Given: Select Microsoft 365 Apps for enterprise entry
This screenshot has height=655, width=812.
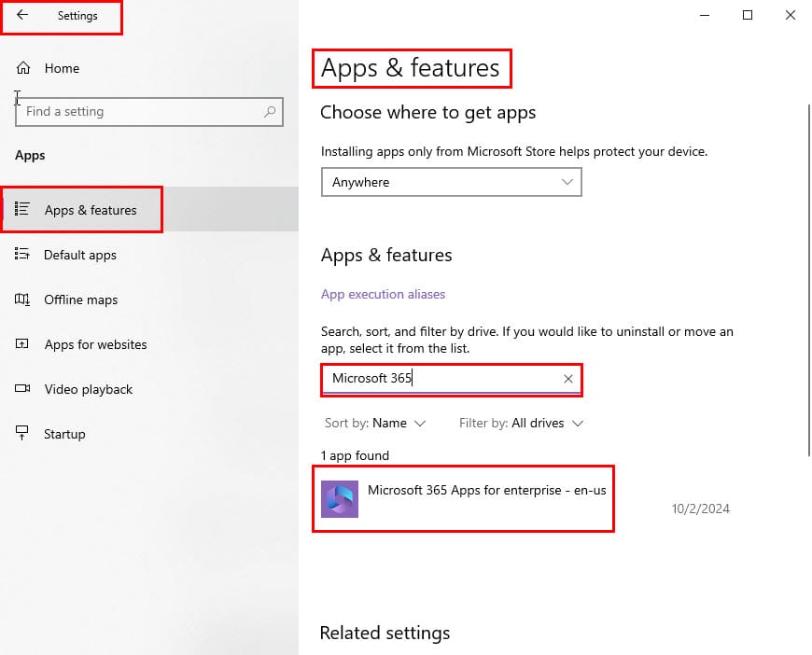Looking at the screenshot, I should tap(525, 498).
